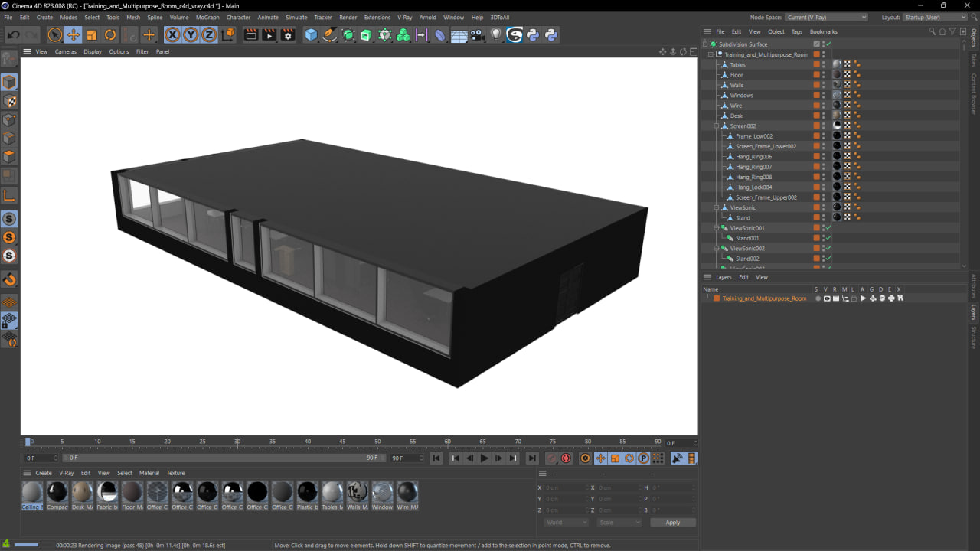The width and height of the screenshot is (980, 551).
Task: Select Hang_Lock004 object in tree
Action: 753,187
